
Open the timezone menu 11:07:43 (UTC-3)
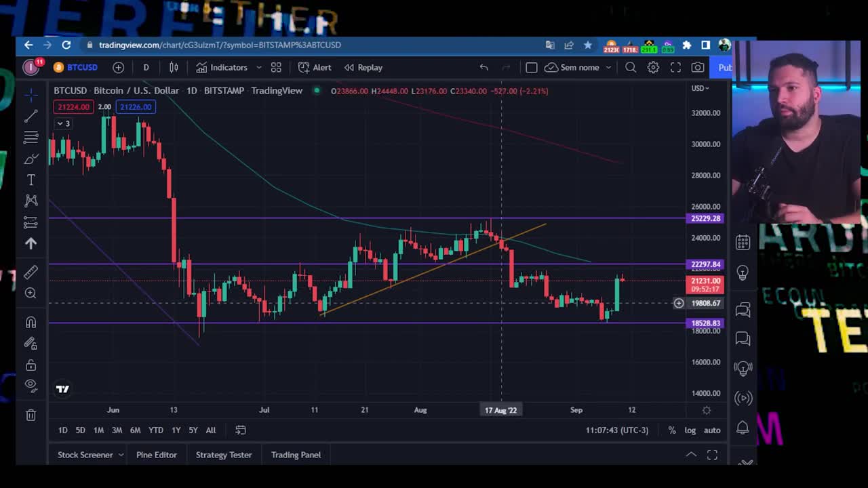(x=617, y=430)
